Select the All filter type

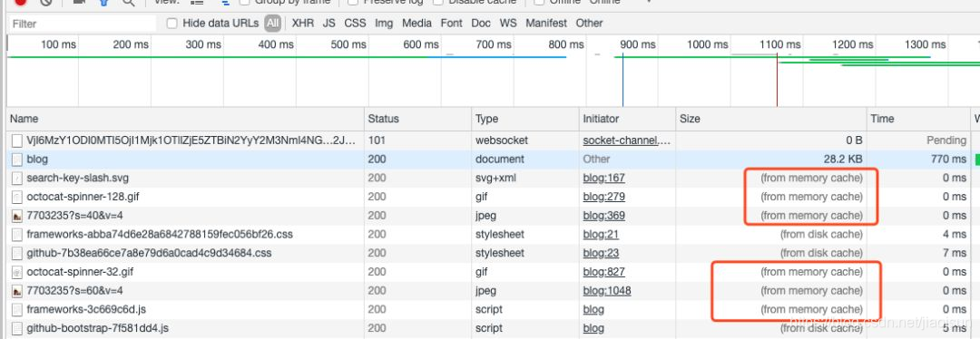click(x=272, y=23)
